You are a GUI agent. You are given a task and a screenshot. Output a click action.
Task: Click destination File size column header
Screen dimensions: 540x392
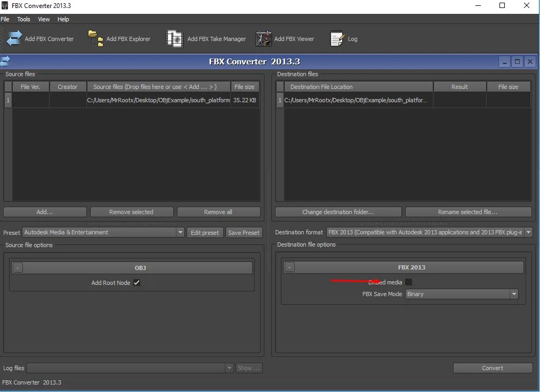(509, 87)
